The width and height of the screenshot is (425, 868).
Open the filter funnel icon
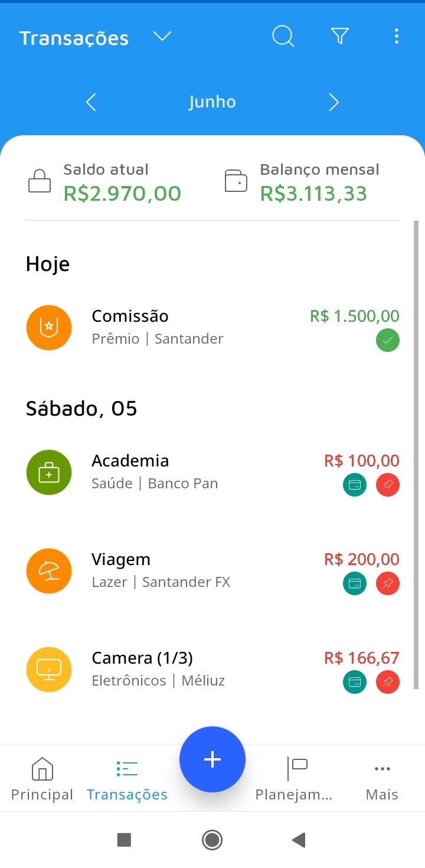(340, 37)
